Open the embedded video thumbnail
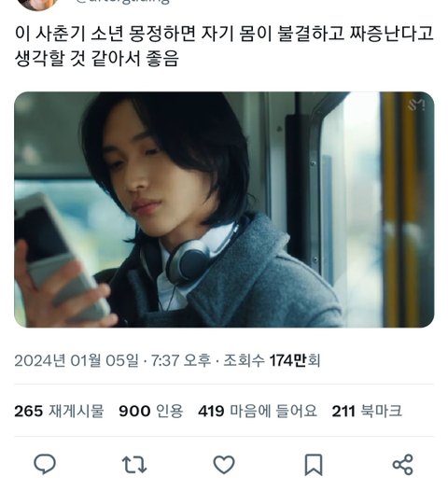This screenshot has width=448, height=490. (x=224, y=209)
